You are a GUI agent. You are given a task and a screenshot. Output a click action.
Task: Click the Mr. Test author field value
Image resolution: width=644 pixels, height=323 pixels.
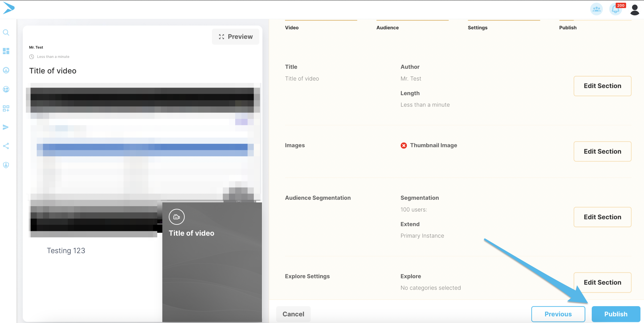point(411,79)
